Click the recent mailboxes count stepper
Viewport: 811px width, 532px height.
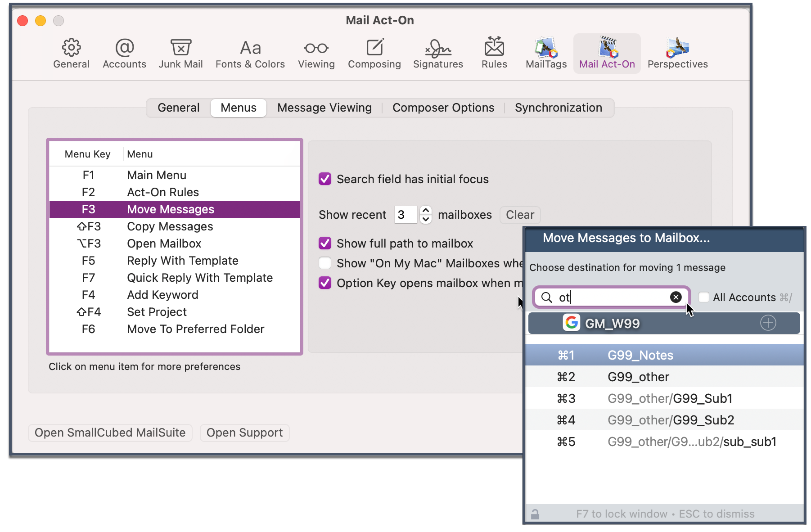pyautogui.click(x=426, y=215)
